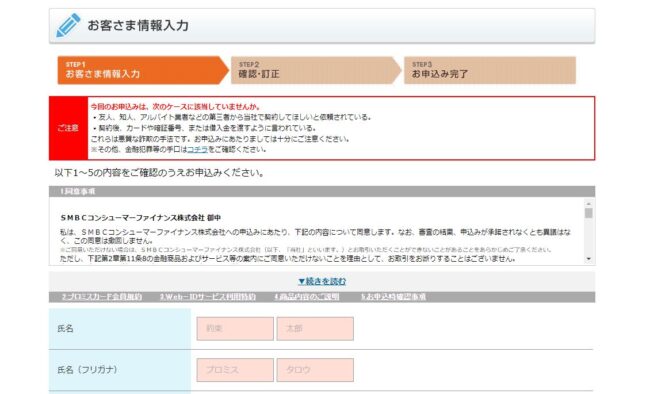Click the heading SMBCコンシューマーファイナンス株式会社 御中
Screen dimensions: 650x394
click(x=141, y=218)
